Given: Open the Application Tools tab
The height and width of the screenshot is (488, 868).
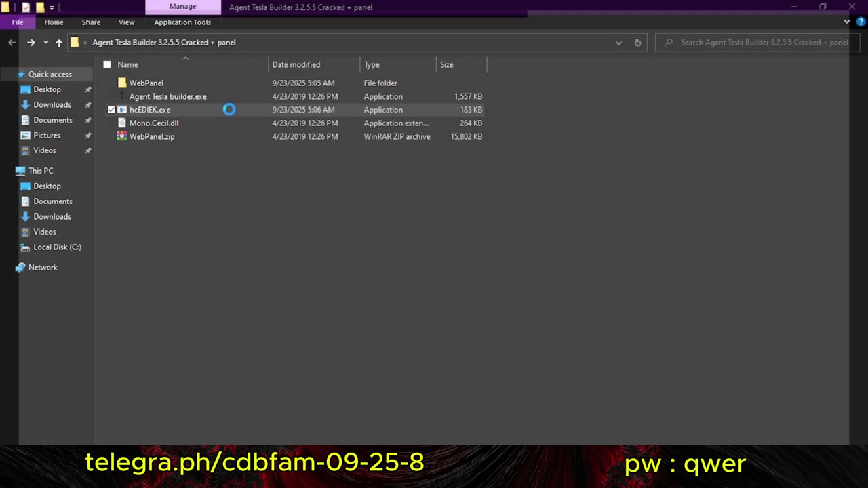Looking at the screenshot, I should tap(182, 22).
